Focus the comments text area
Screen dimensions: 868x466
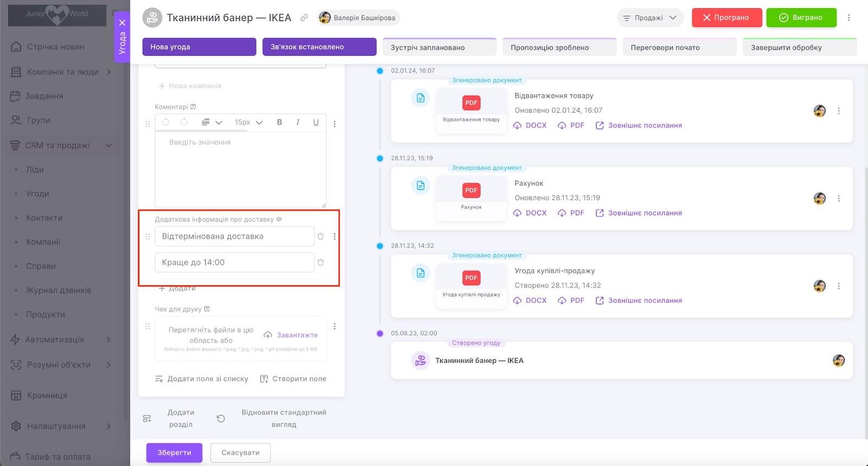coord(241,169)
